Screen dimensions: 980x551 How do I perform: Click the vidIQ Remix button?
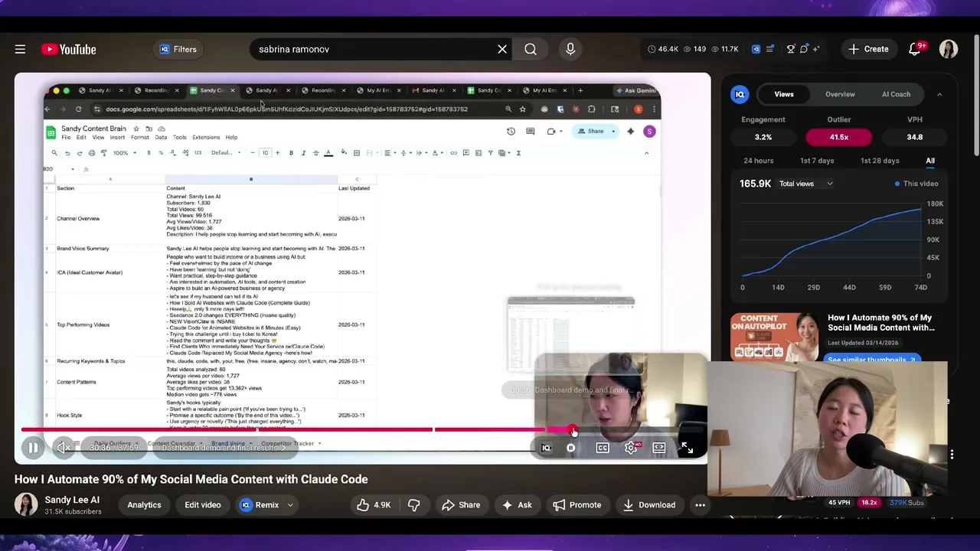259,505
